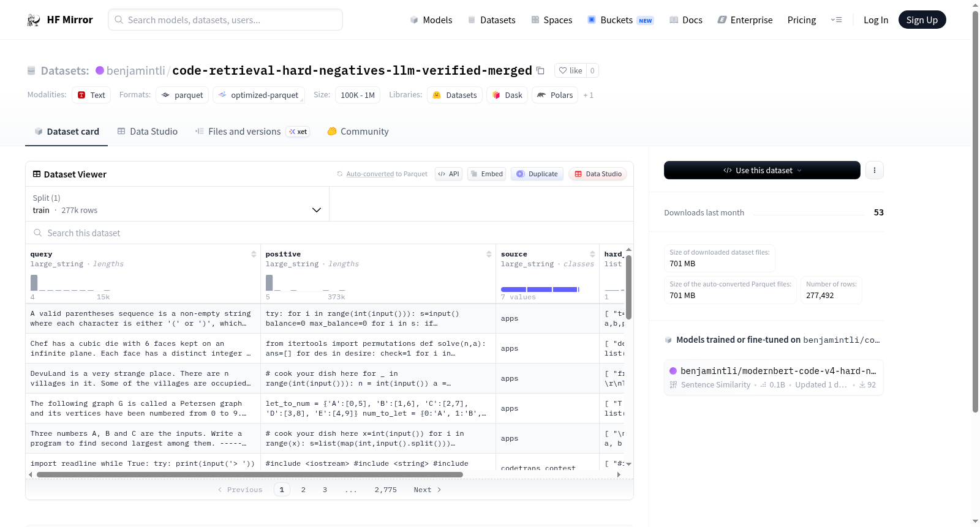
Task: Select the Dask library tag
Action: click(x=507, y=95)
